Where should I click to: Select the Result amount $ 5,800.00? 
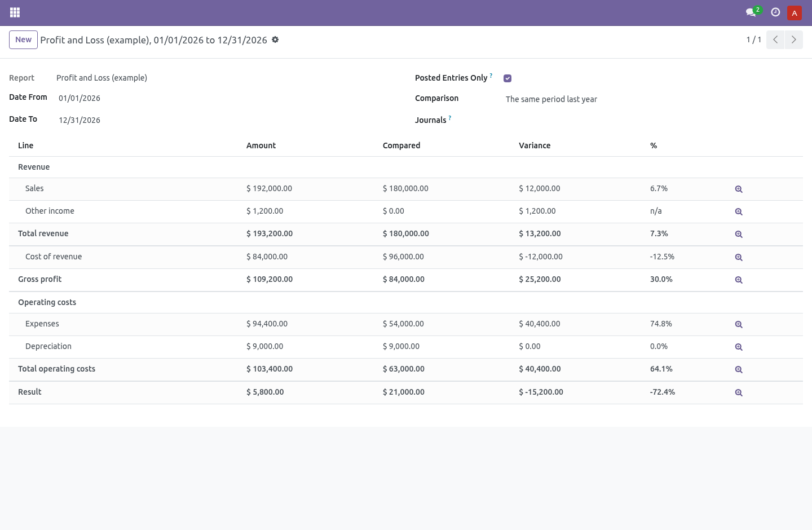265,392
